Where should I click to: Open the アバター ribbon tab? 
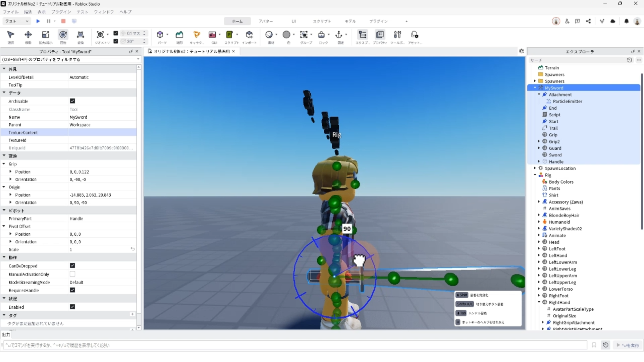(x=266, y=21)
